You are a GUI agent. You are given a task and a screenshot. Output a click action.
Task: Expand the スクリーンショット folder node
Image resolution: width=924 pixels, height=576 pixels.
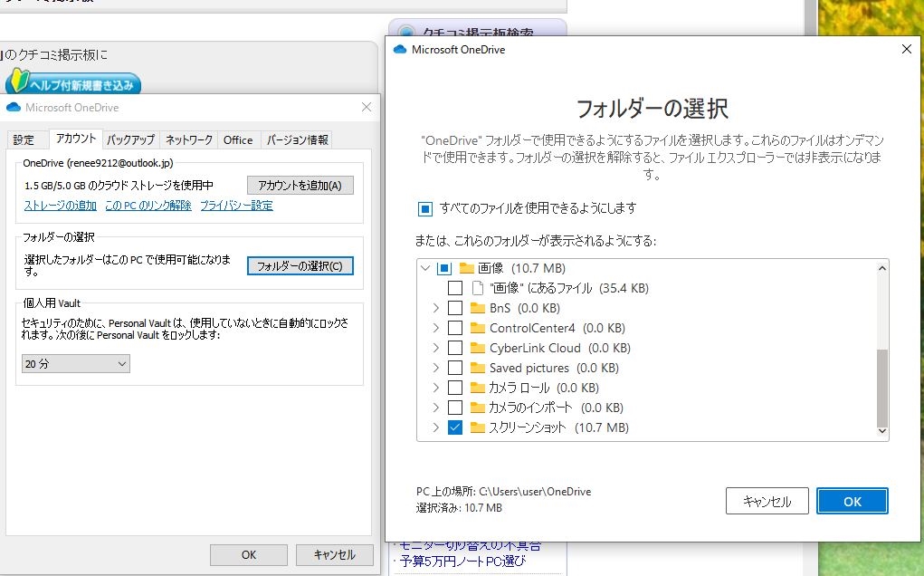pos(436,427)
